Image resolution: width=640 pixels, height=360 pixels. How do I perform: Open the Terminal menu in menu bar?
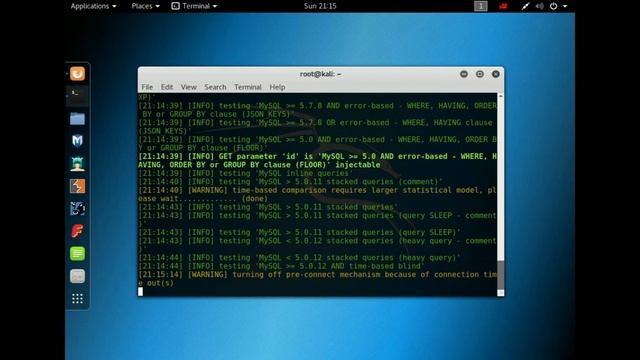(248, 87)
